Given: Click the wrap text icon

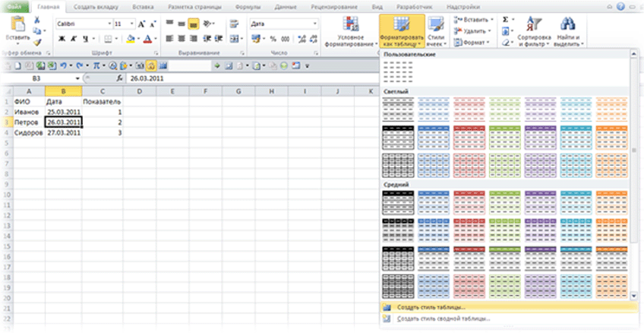Looking at the screenshot, I should [x=234, y=24].
